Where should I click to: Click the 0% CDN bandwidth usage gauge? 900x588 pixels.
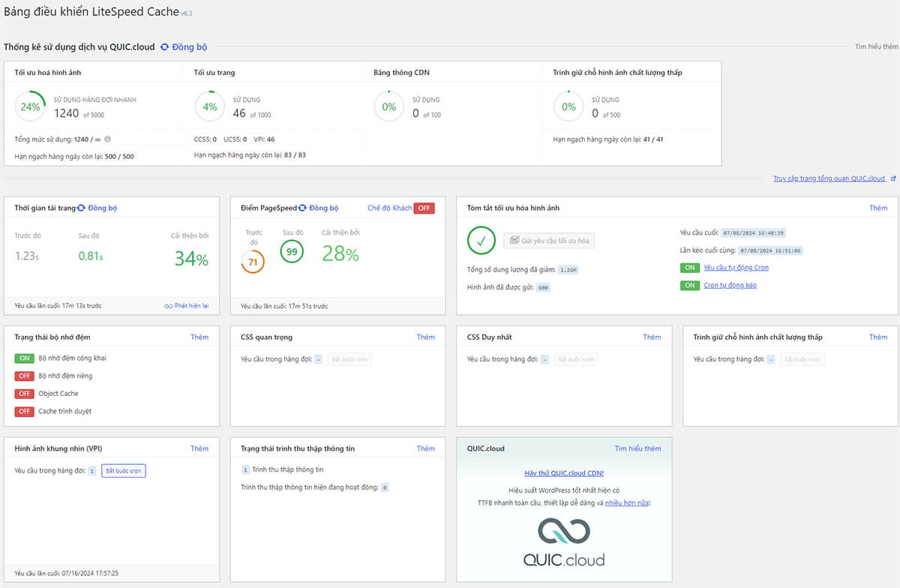[x=389, y=106]
